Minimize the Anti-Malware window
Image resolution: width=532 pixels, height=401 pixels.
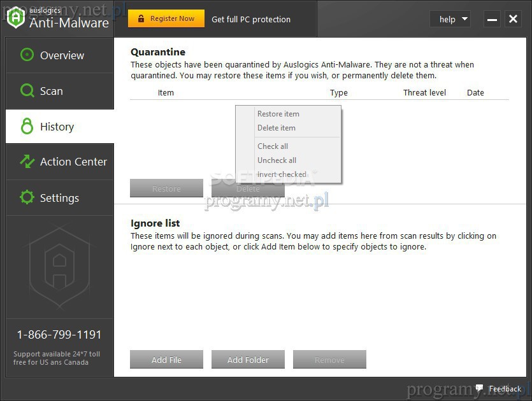(492, 19)
